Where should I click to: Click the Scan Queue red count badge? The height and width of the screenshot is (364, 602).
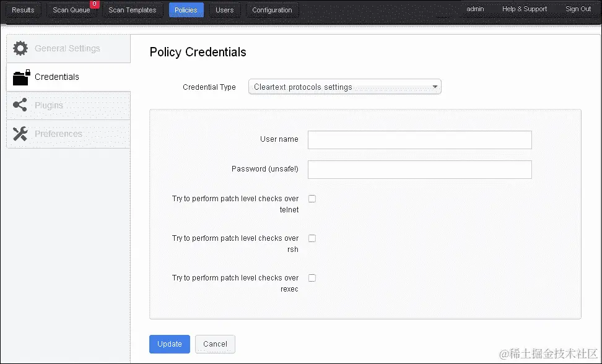point(94,4)
